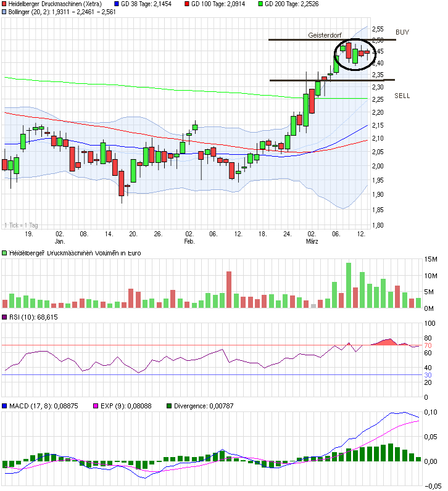448x491 pixels.
Task: Click the 02. Feb. date label
Action: 189,237
